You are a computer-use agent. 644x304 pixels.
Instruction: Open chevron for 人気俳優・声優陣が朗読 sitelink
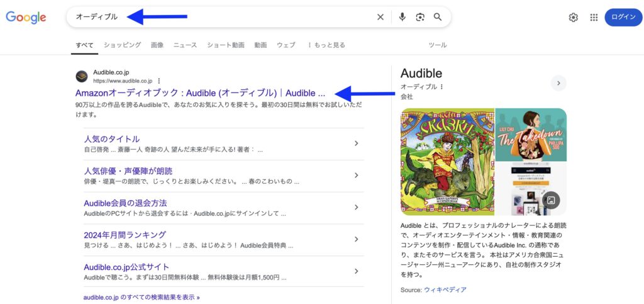356,176
